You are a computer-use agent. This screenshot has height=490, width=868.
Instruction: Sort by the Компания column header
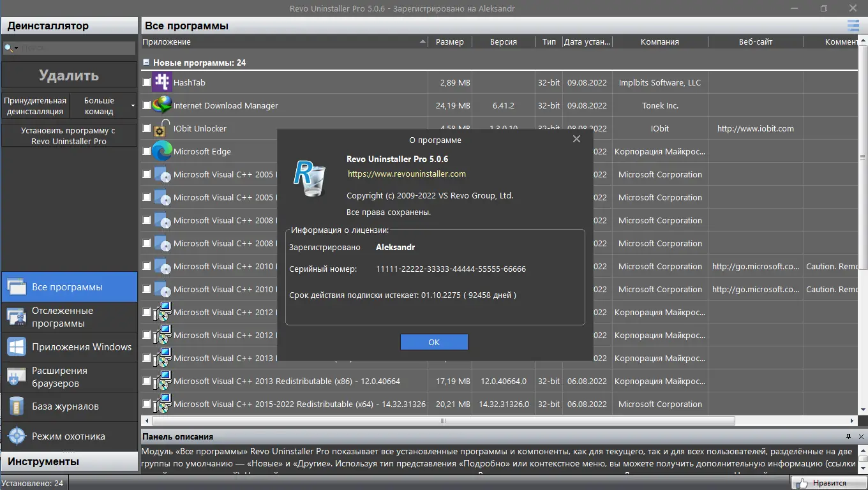point(660,41)
